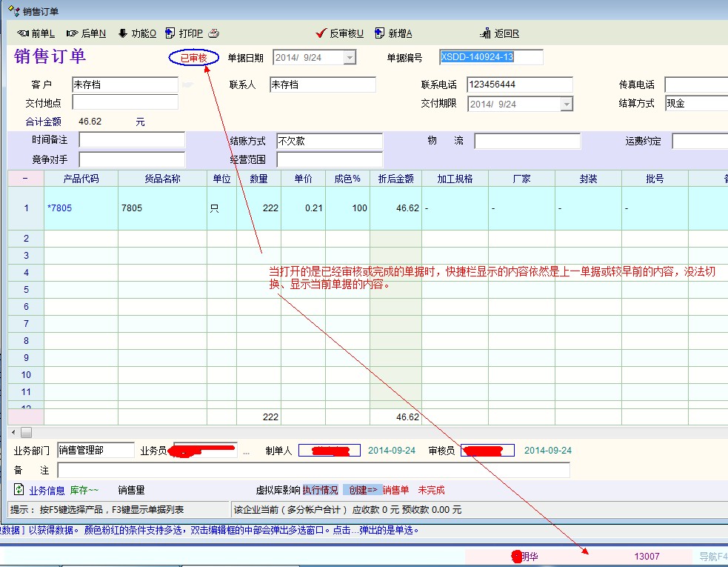This screenshot has width=728, height=567.
Task: Click the 打印P print button
Action: (x=184, y=33)
